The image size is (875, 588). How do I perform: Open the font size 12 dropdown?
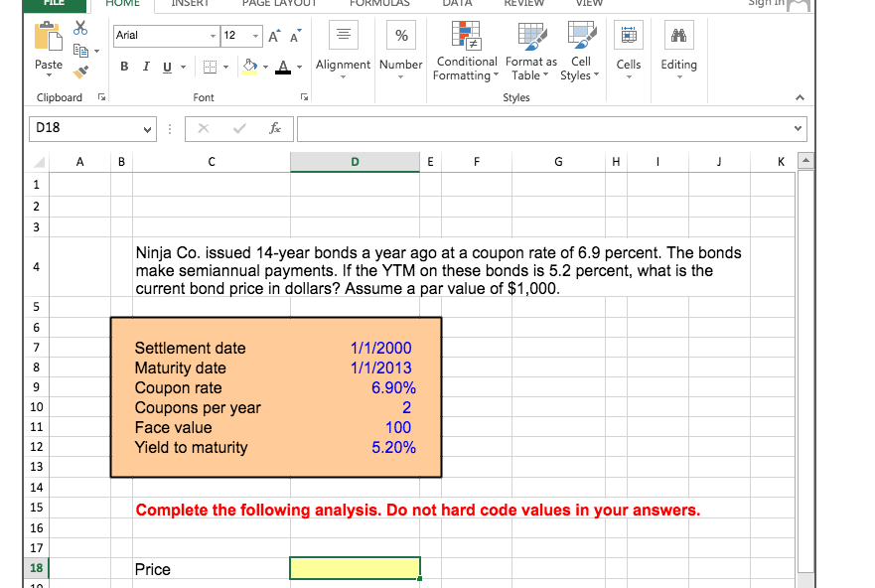(x=254, y=35)
